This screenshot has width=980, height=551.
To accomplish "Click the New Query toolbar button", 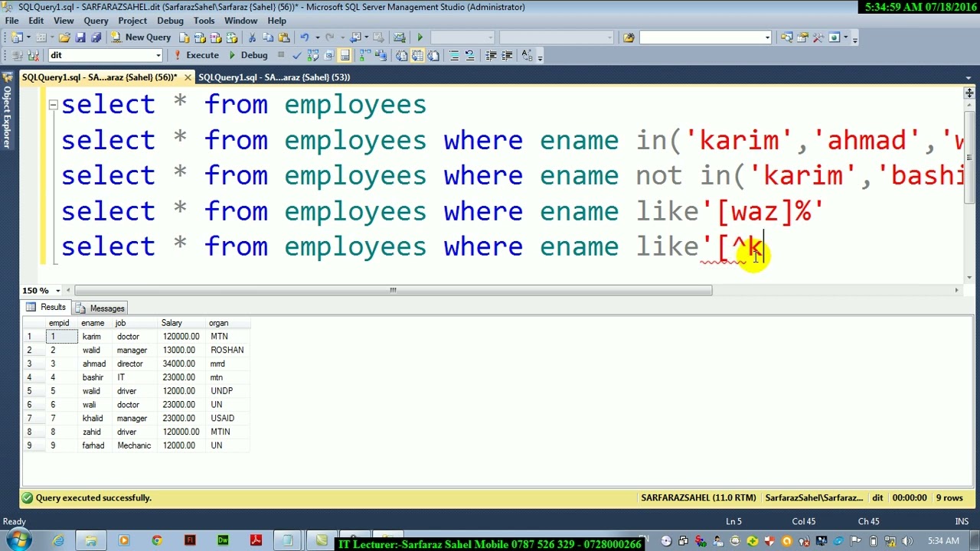I will pyautogui.click(x=141, y=37).
